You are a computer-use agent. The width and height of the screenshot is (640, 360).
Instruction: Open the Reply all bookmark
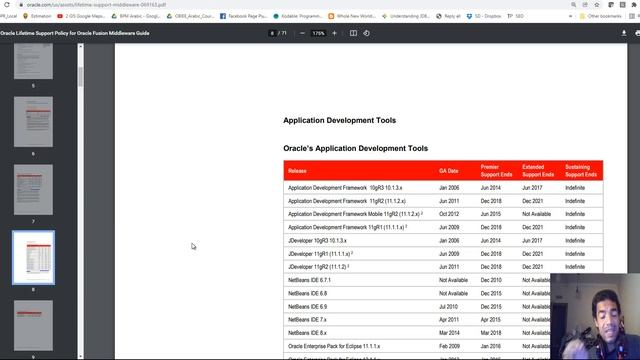tap(448, 16)
